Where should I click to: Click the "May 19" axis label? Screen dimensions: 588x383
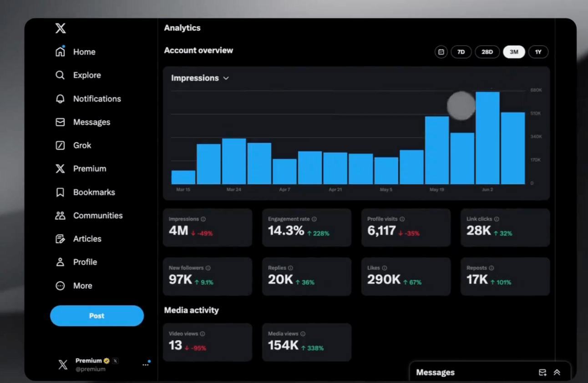(437, 190)
